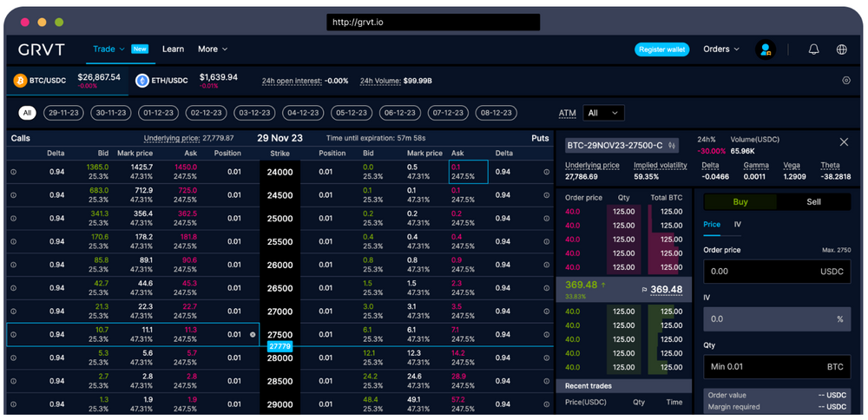Click the Register wallet button

[x=662, y=49]
